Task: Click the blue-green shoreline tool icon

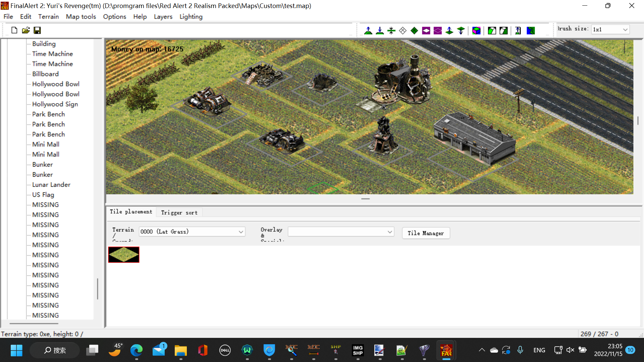Action: point(531,31)
